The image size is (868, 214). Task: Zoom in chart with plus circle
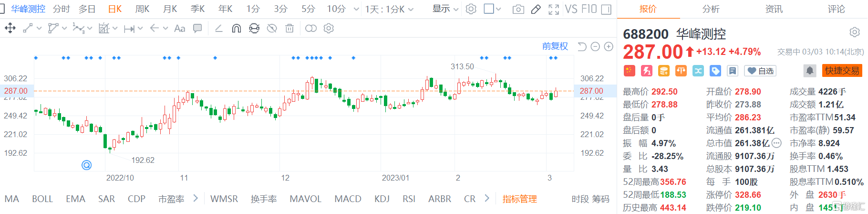point(609,46)
